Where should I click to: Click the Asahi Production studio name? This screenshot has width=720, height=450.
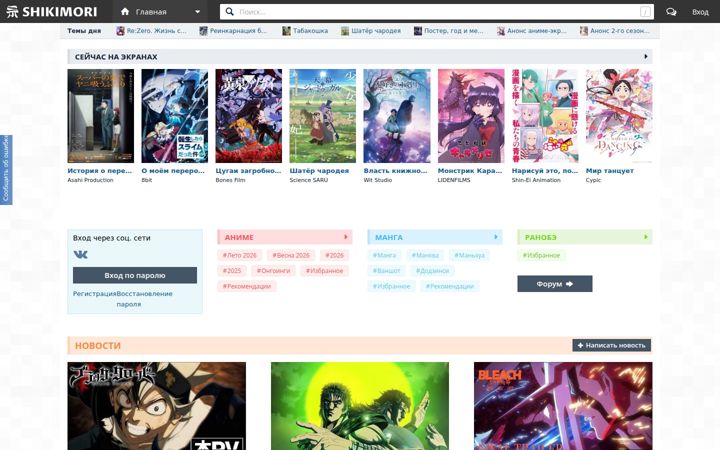(x=90, y=180)
